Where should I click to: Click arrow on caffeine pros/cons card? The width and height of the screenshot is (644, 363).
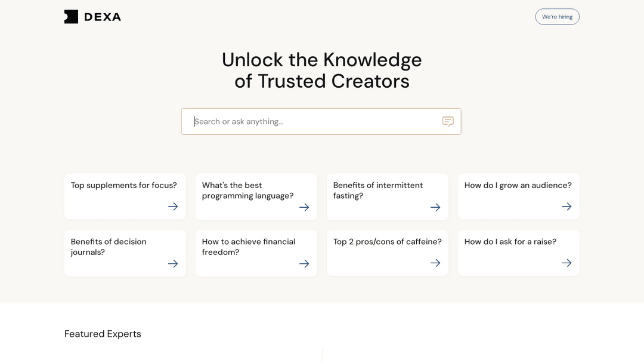(x=435, y=263)
